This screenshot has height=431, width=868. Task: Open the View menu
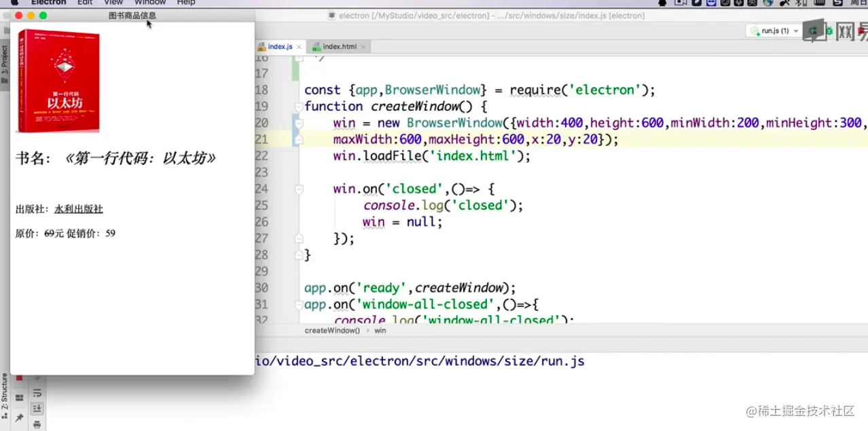[113, 3]
